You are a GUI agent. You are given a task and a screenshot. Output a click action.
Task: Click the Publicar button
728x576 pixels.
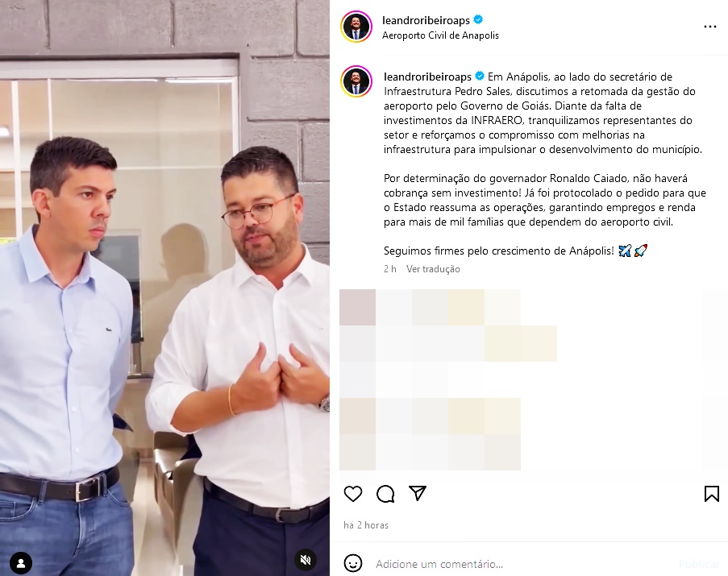point(699,564)
